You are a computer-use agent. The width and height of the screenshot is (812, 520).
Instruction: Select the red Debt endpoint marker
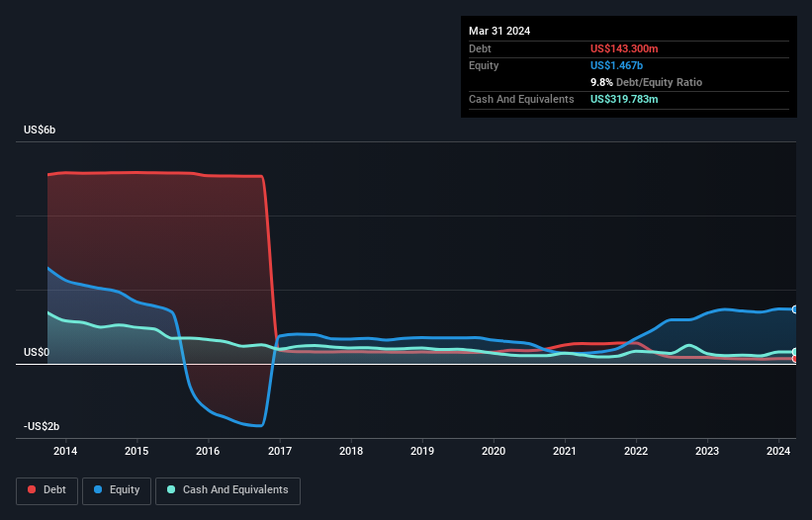[795, 359]
